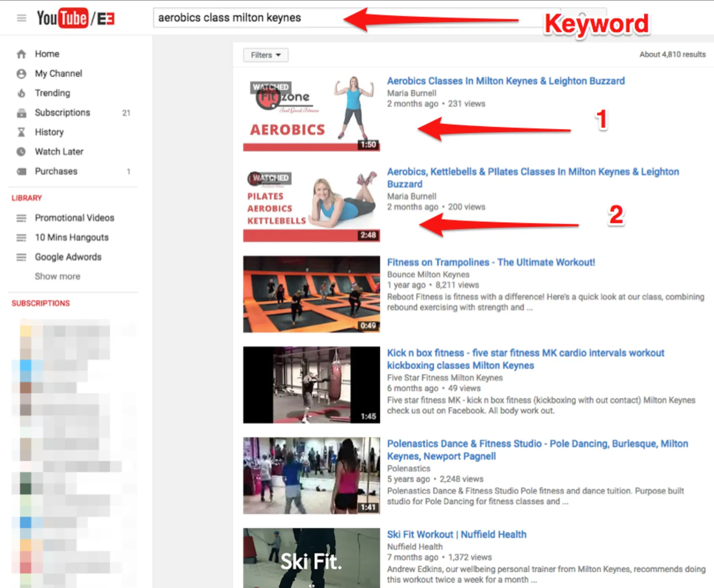Click the My Channel person icon
714x588 pixels.
click(x=21, y=74)
